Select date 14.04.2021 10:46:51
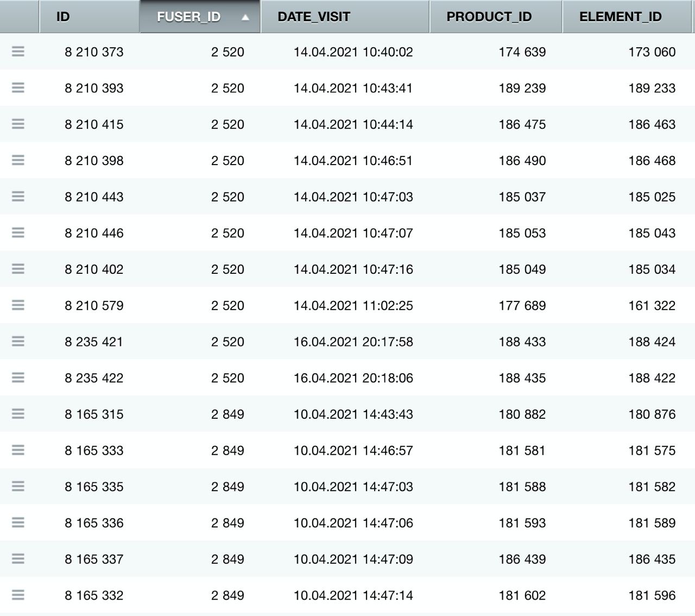 tap(353, 161)
